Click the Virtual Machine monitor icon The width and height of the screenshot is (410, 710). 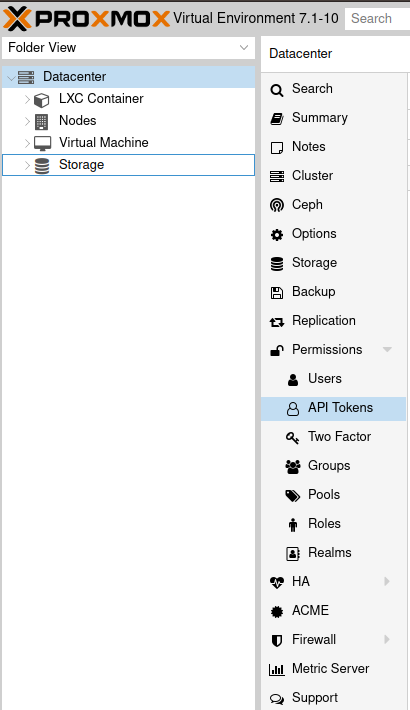[42, 143]
